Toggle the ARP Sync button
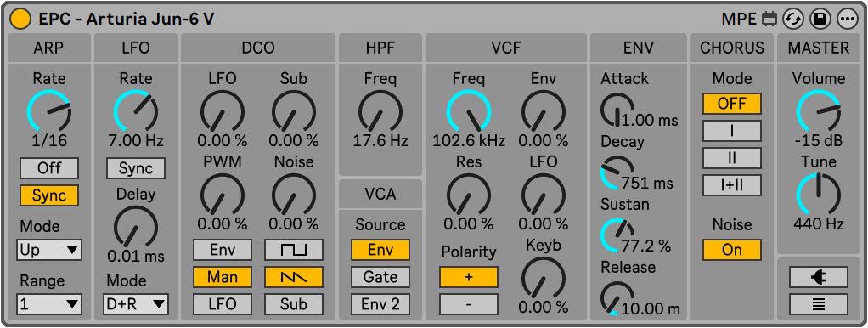Screen dimensions: 868x328 click(49, 195)
